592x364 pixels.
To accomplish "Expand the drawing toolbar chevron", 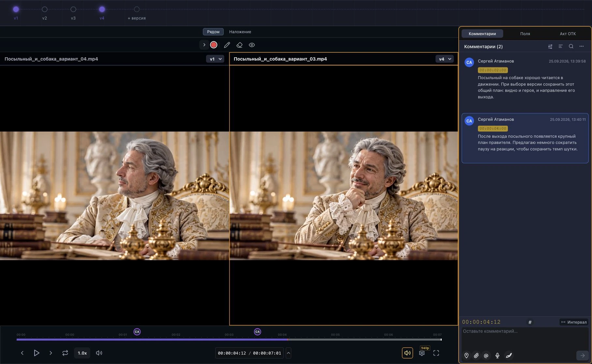I will [x=204, y=45].
